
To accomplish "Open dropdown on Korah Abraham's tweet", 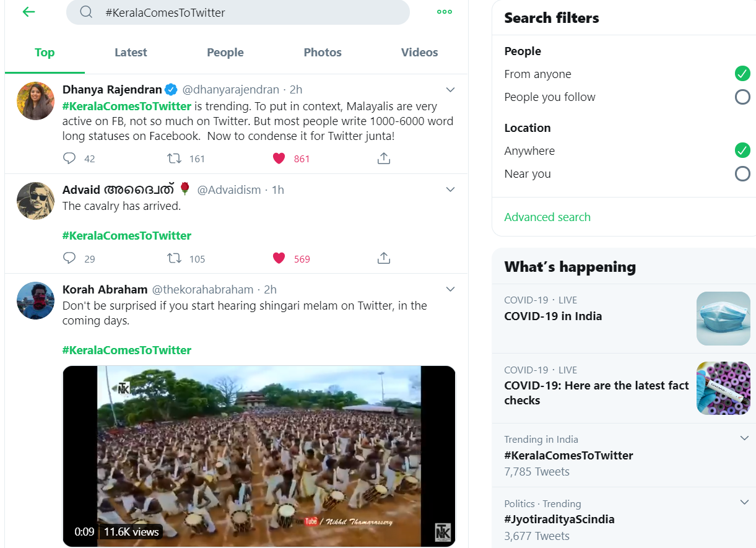I will (450, 289).
